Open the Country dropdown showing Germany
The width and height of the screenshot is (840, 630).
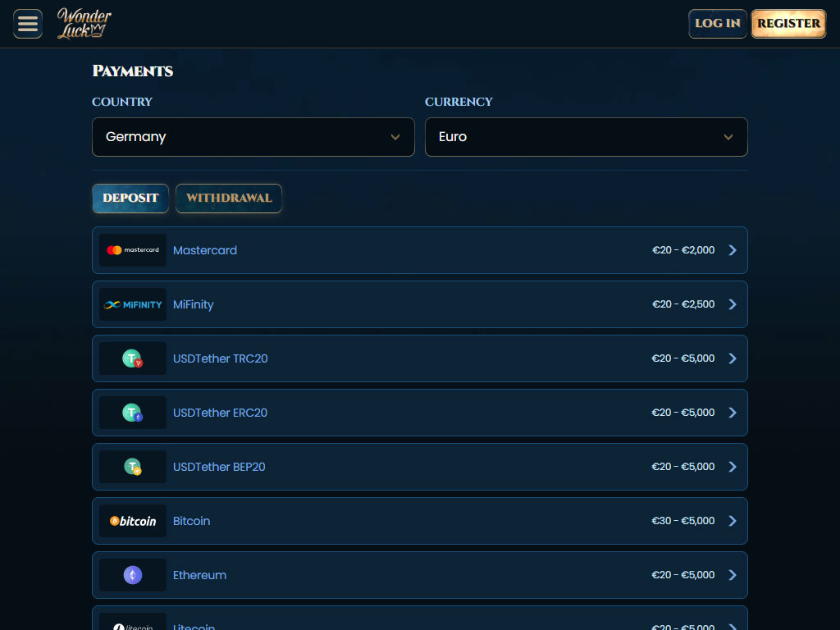(253, 137)
